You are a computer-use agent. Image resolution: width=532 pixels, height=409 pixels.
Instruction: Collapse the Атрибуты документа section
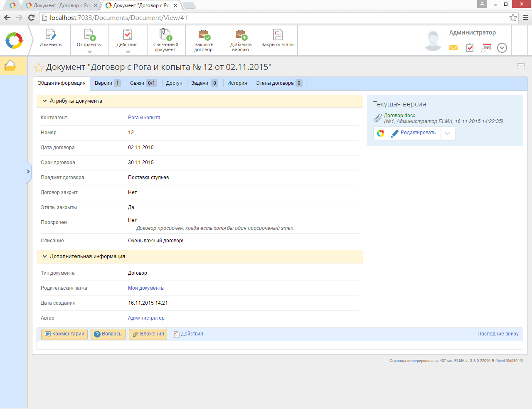click(x=45, y=101)
